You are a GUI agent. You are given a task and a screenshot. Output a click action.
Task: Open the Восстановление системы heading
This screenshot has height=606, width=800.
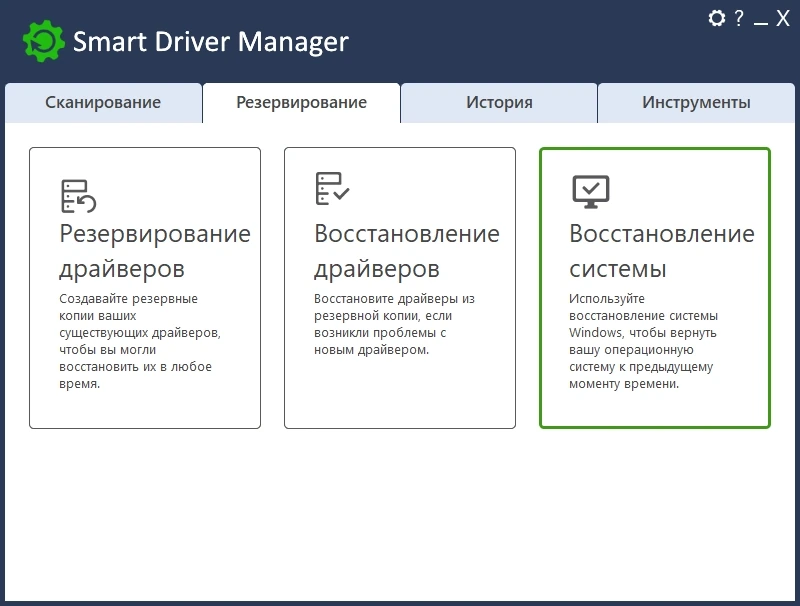point(662,251)
